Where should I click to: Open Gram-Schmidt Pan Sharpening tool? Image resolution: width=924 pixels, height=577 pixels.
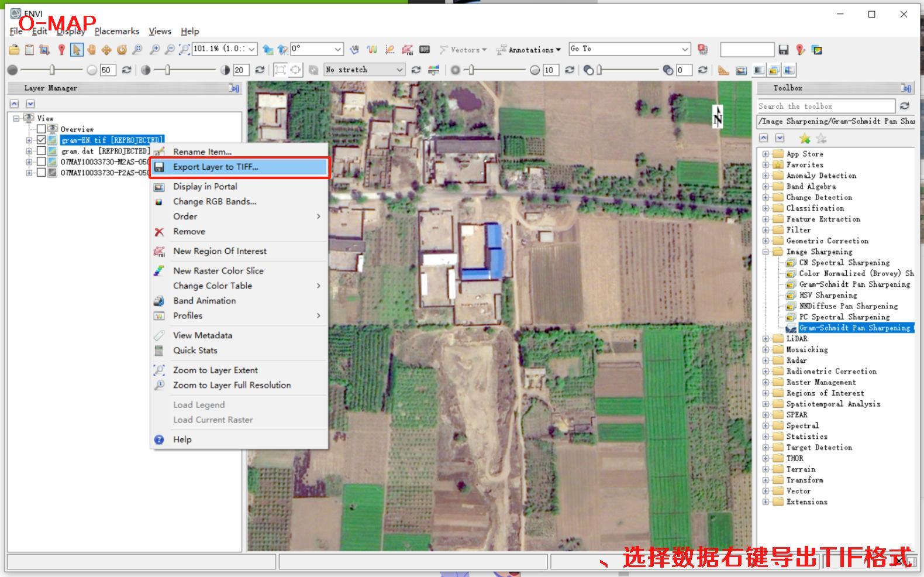tap(854, 284)
